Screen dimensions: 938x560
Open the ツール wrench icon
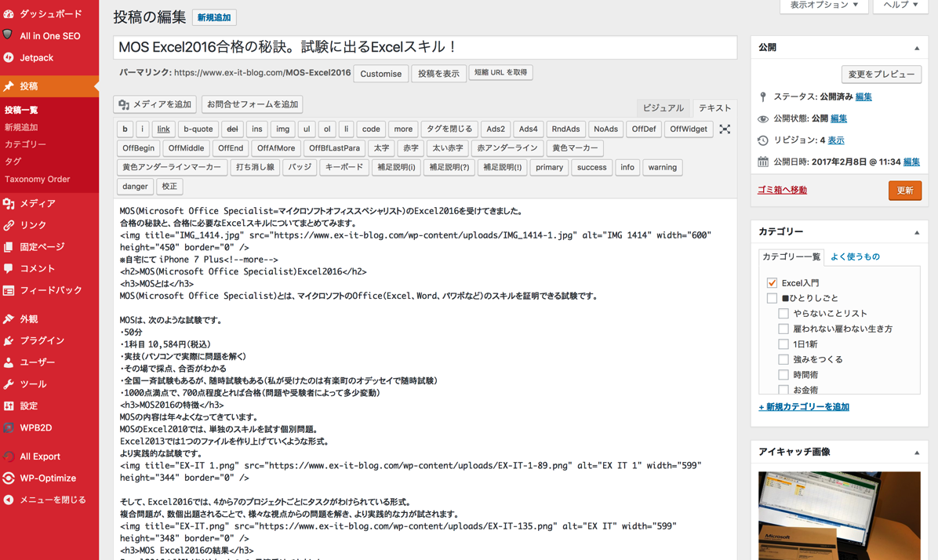click(9, 384)
